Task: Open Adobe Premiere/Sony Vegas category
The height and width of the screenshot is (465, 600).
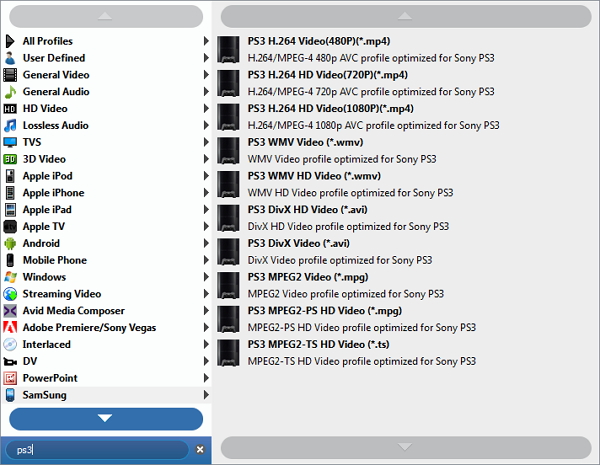Action: pos(106,327)
